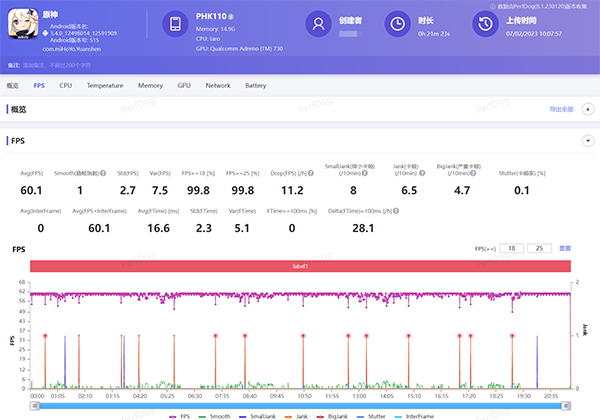Viewport: 600px width, 420px height.
Task: Open the Temperature tab
Action: (105, 86)
